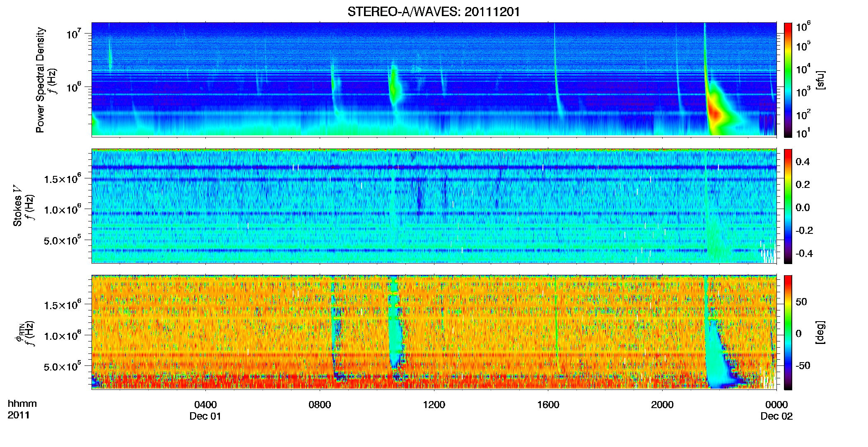Image resolution: width=868 pixels, height=447 pixels.
Task: Click the -0.4 Stokes colorbar tick label
Action: point(804,253)
